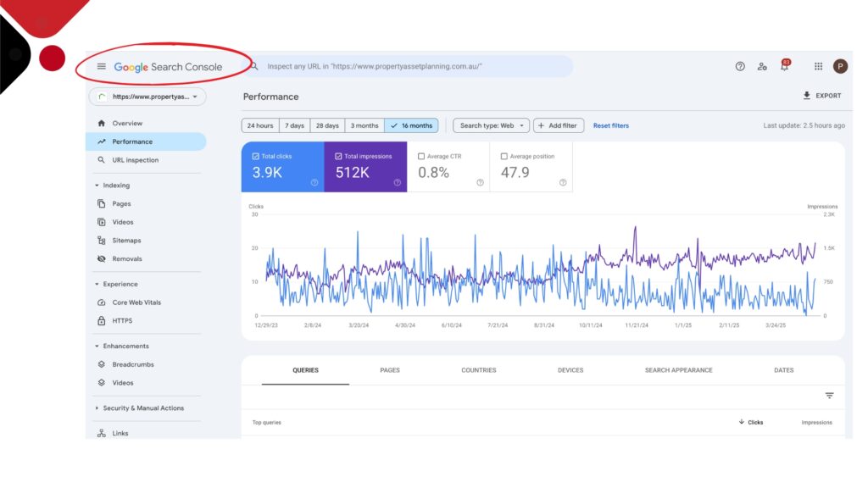Click the 3/20/24 date label on chart axis
The height and width of the screenshot is (488, 868).
point(359,325)
